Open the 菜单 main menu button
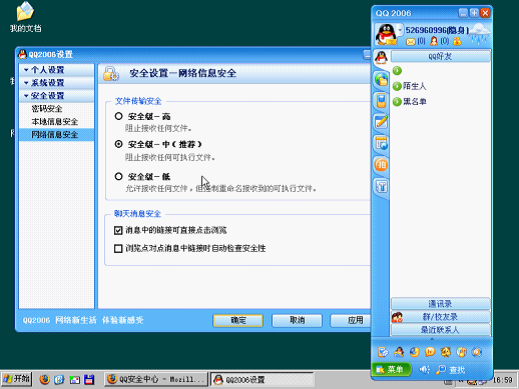 [391, 370]
